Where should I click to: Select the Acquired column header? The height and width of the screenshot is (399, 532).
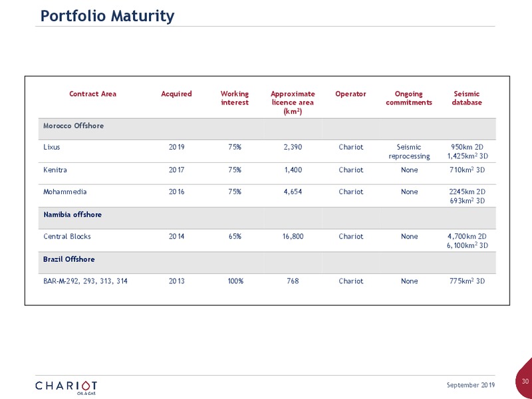coord(176,94)
